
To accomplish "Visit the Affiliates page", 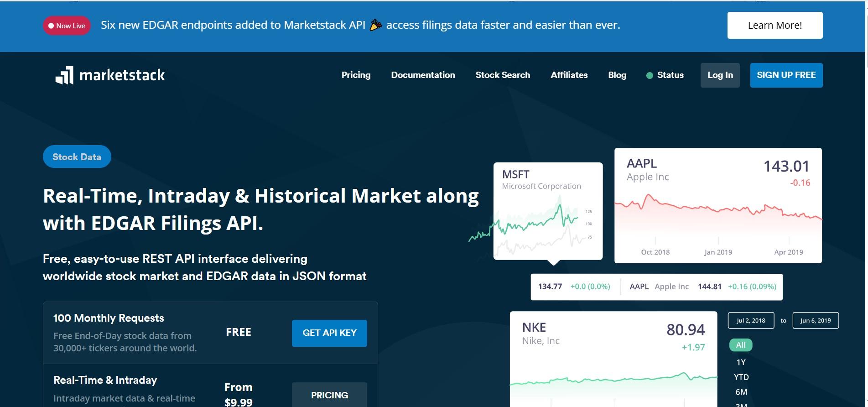I will click(x=569, y=75).
